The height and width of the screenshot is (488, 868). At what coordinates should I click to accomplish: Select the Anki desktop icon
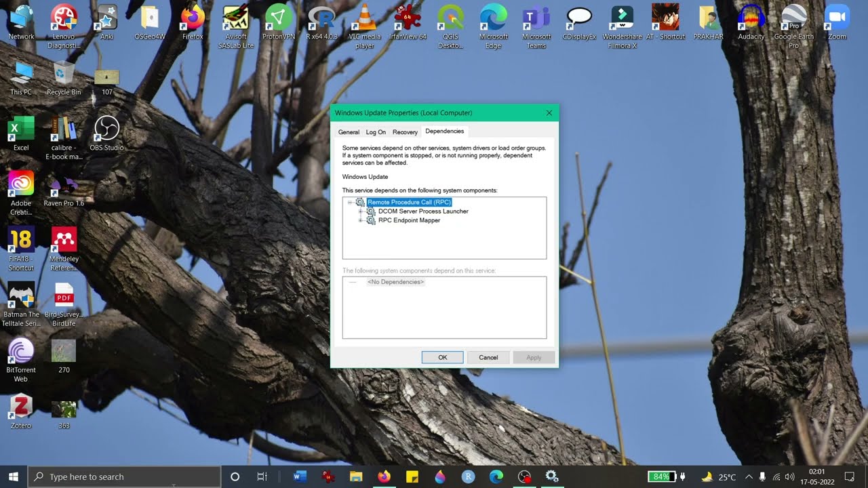pos(106,22)
